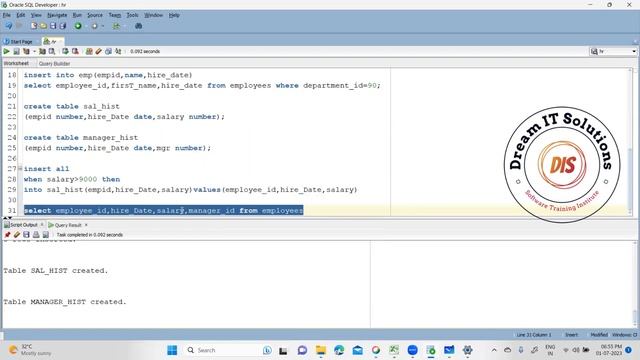Click the run-in-buffer icon in output toolbar
Screen dimensions: 640x360
pos(46,235)
